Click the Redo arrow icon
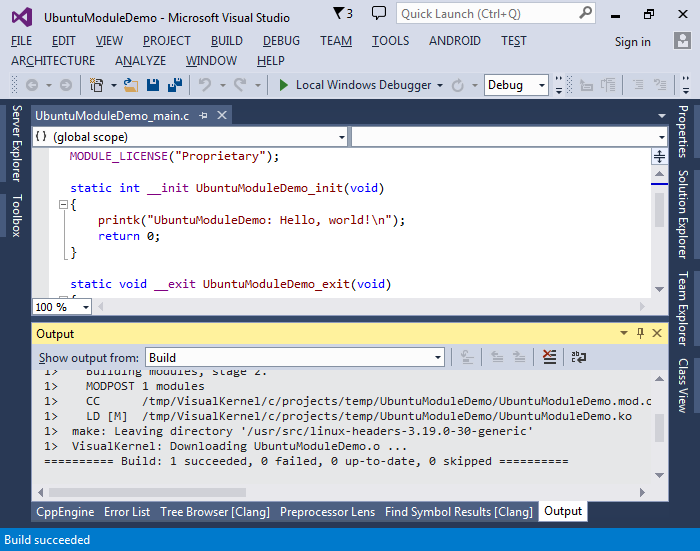This screenshot has height=551, width=700. coord(240,85)
